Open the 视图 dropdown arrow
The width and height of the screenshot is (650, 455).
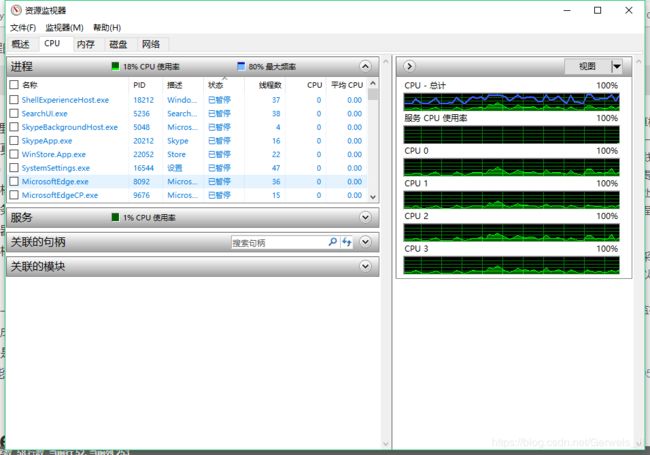tap(617, 66)
